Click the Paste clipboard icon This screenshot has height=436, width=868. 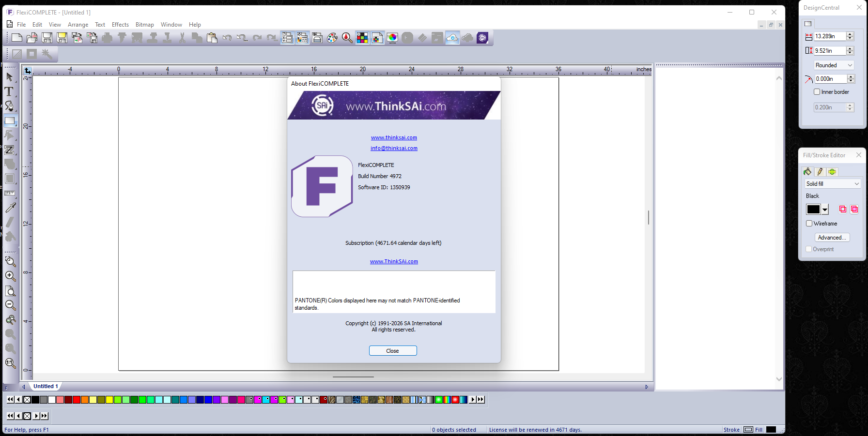[212, 38]
